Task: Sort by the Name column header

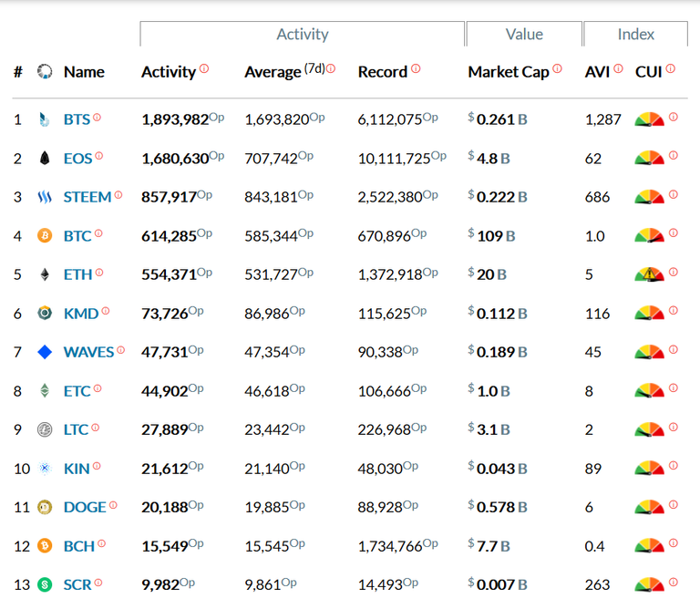Action: pyautogui.click(x=84, y=72)
